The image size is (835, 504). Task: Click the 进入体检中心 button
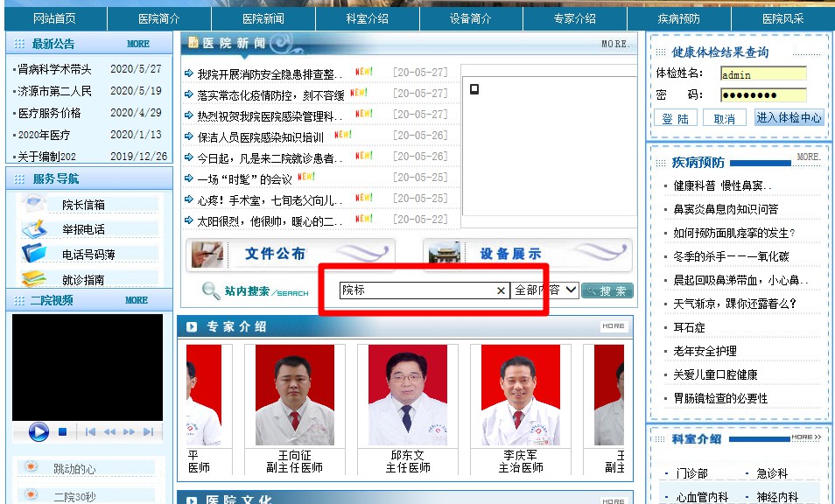click(789, 118)
